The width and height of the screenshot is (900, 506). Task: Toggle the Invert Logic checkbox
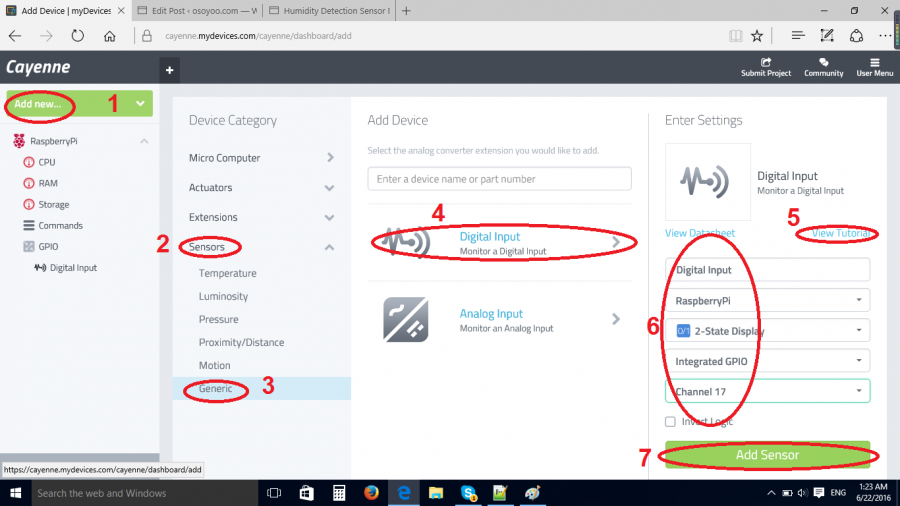point(669,421)
